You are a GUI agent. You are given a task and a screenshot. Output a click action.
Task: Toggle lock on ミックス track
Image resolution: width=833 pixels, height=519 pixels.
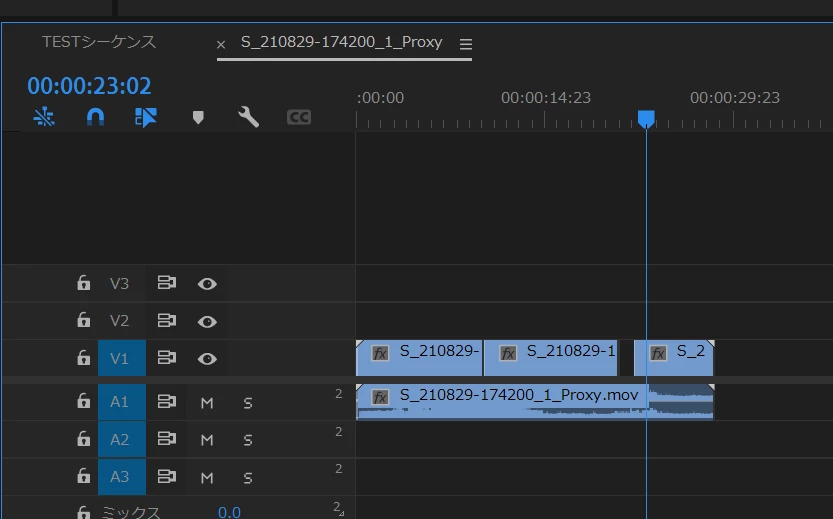tap(83, 512)
